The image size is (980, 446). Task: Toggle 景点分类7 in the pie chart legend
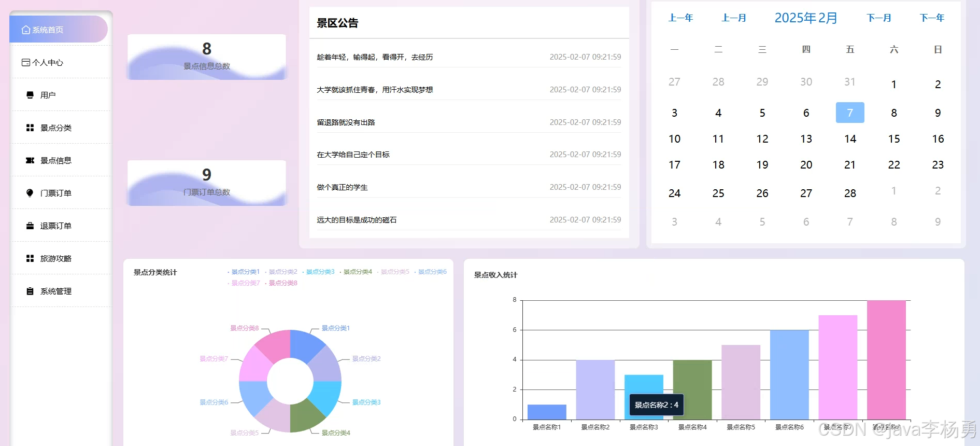click(x=244, y=283)
